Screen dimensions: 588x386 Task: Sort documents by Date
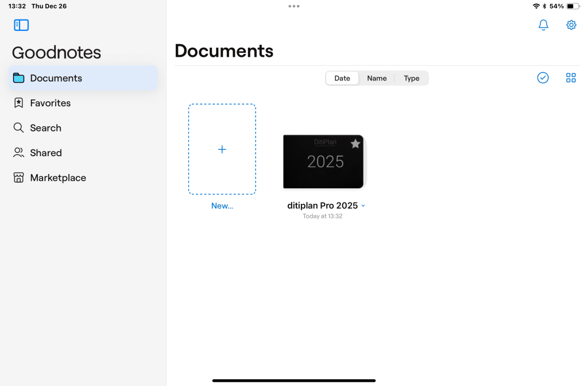(x=342, y=78)
